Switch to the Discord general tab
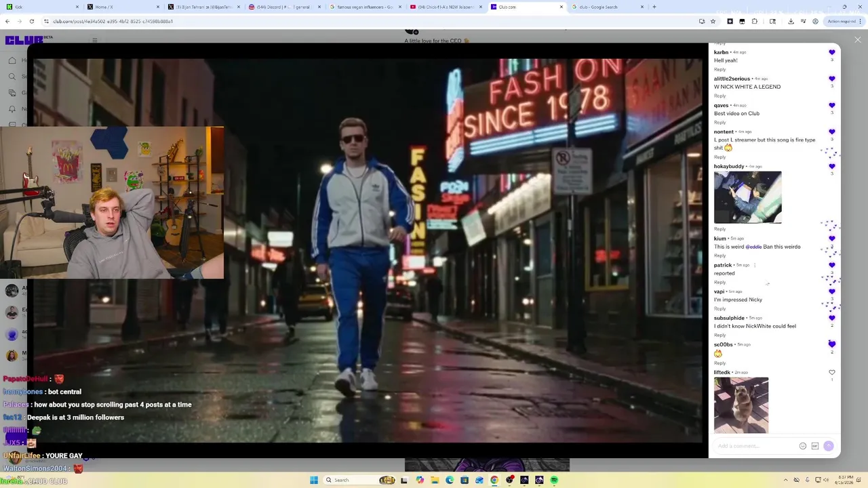The height and width of the screenshot is (488, 868). (285, 7)
